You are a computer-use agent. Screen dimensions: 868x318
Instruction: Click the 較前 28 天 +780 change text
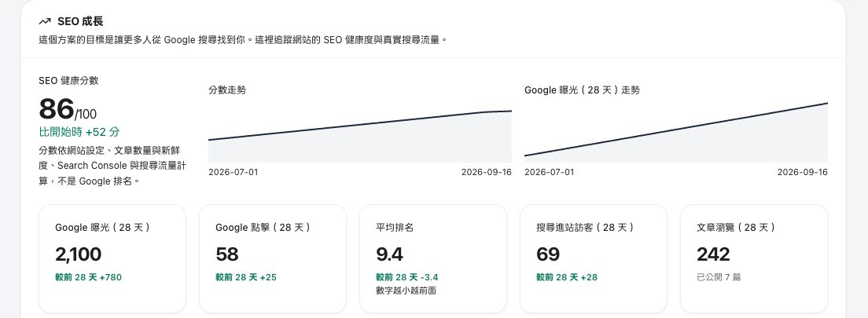pyautogui.click(x=89, y=277)
